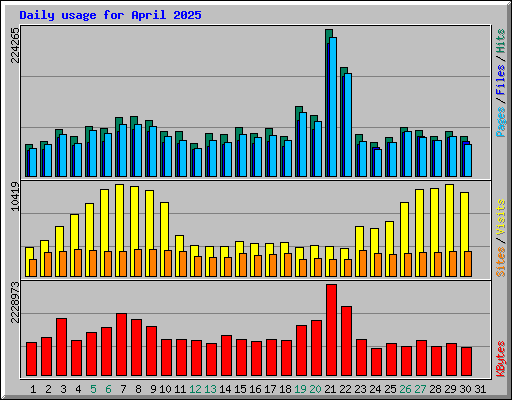Screen dimensions: 512x400
Task: Click day label 1 on x-axis
Action: point(33,389)
